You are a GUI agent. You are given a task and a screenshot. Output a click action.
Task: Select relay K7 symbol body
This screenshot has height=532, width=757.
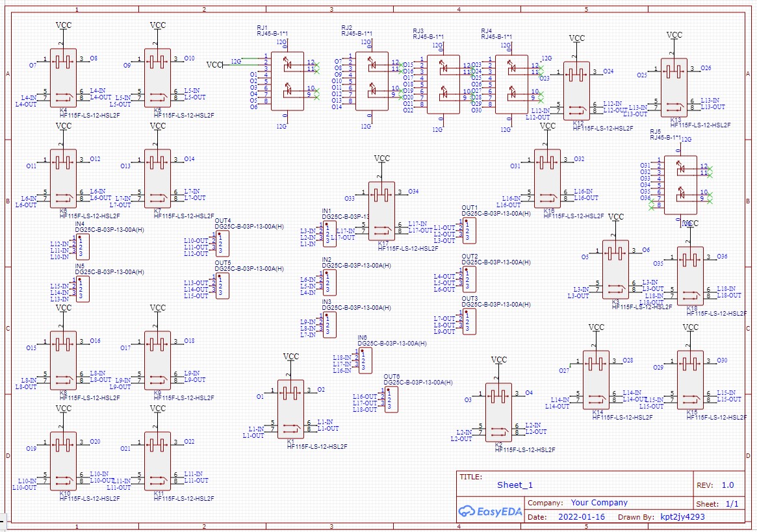[157, 179]
